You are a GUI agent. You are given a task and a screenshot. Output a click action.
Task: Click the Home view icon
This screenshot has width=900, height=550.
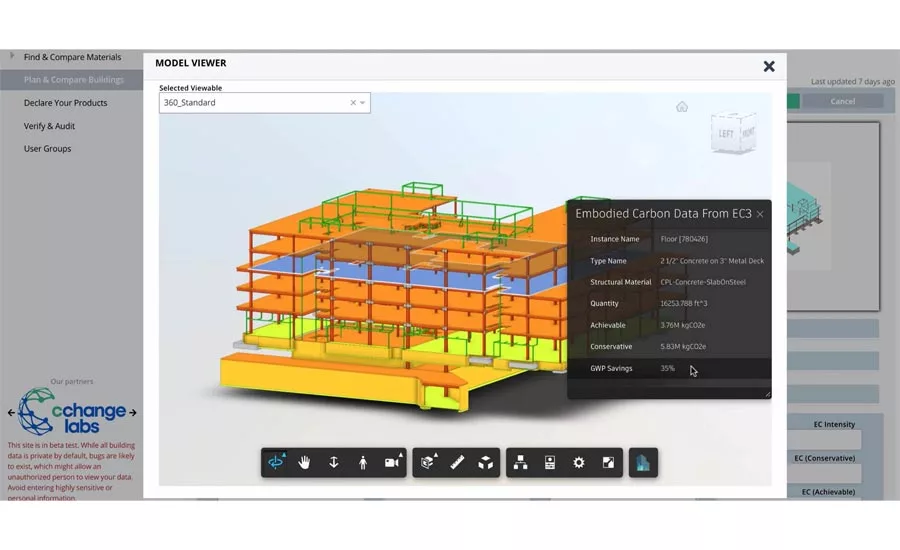(x=682, y=107)
